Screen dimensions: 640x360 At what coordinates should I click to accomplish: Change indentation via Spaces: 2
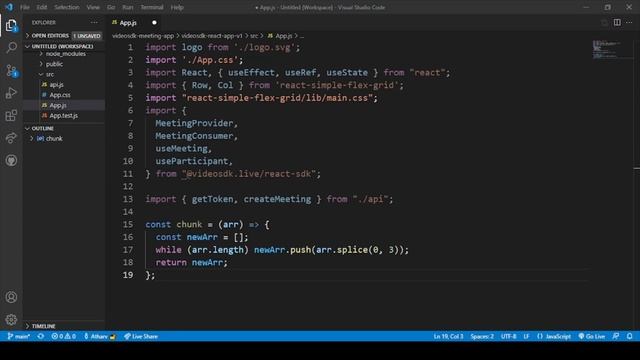(x=482, y=336)
